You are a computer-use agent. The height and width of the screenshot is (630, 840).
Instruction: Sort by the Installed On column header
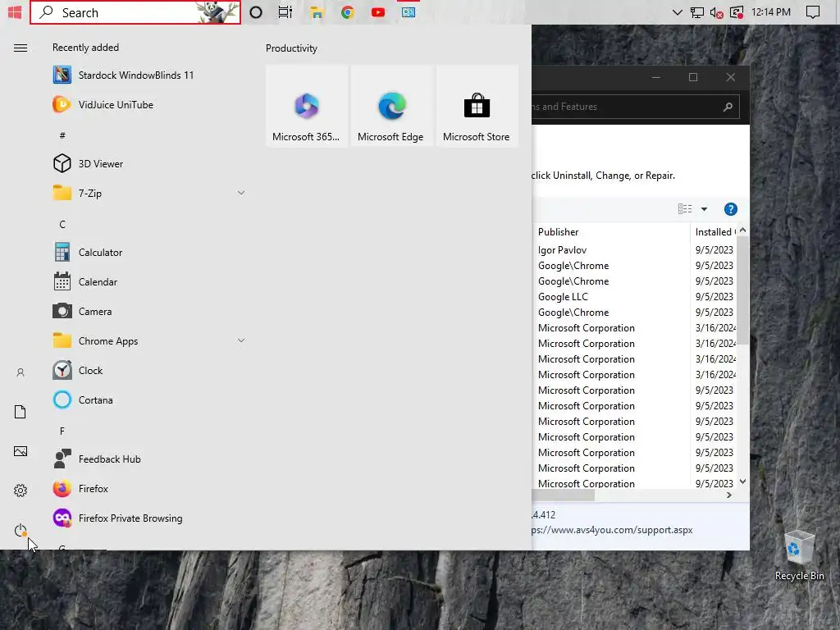click(714, 232)
